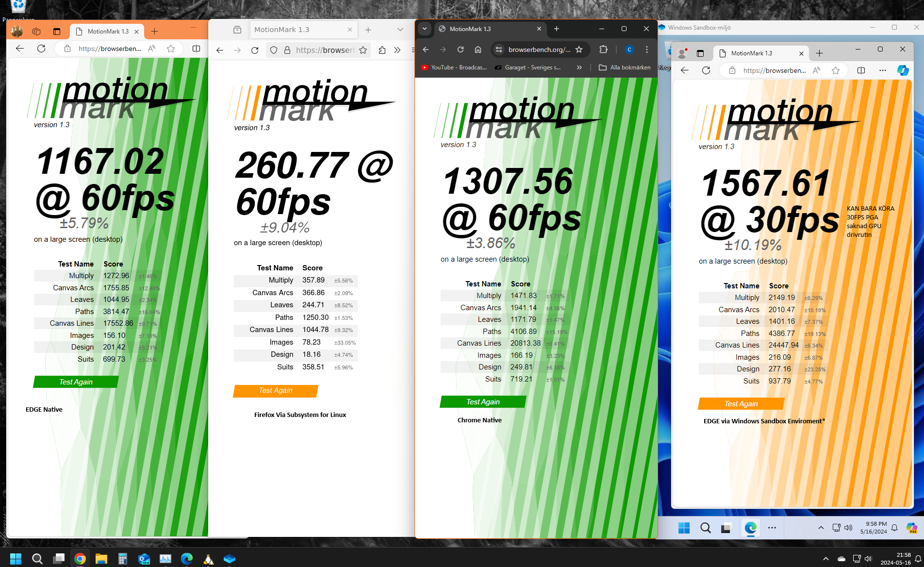Open the Workspaces icon in left Edge
924x567 pixels.
[x=36, y=32]
